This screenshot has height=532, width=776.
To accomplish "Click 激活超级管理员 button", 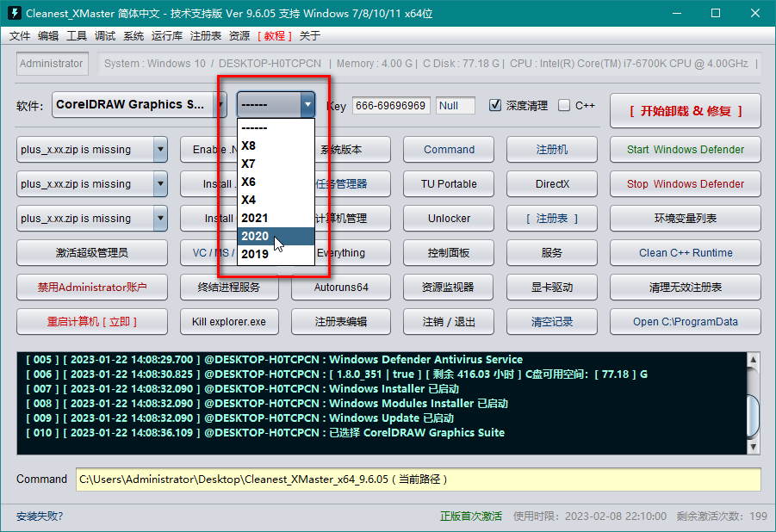I will tap(92, 253).
